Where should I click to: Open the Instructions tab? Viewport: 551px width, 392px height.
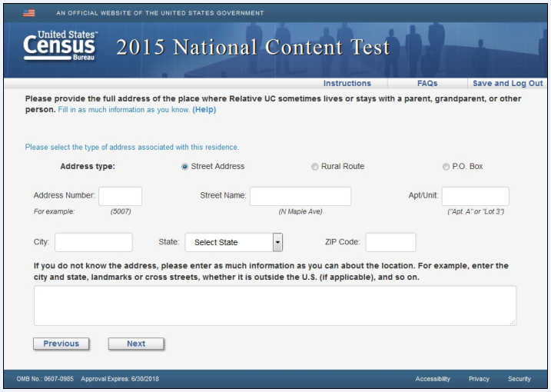pyautogui.click(x=347, y=83)
